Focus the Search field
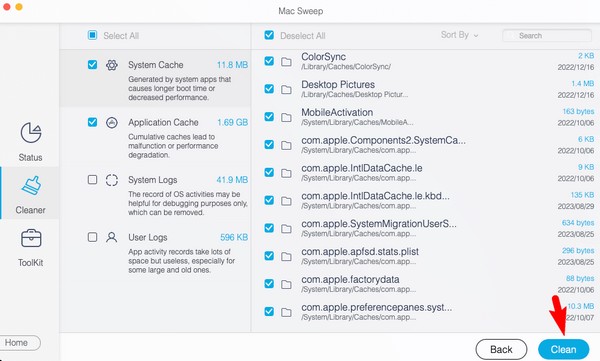Screen dimensions: 600x361 (547, 36)
